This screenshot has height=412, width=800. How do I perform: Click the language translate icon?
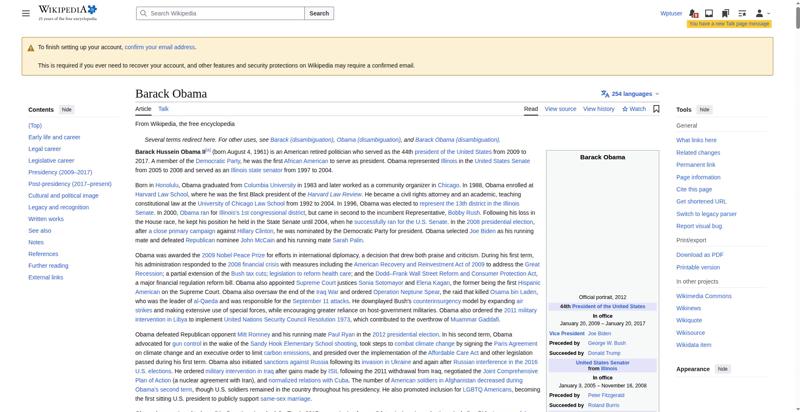pos(605,94)
